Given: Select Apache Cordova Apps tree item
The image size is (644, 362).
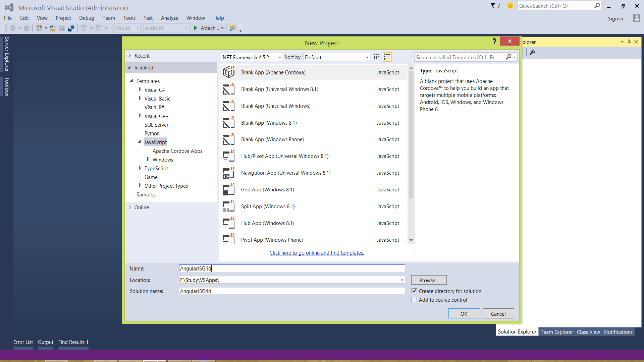Looking at the screenshot, I should (x=177, y=151).
